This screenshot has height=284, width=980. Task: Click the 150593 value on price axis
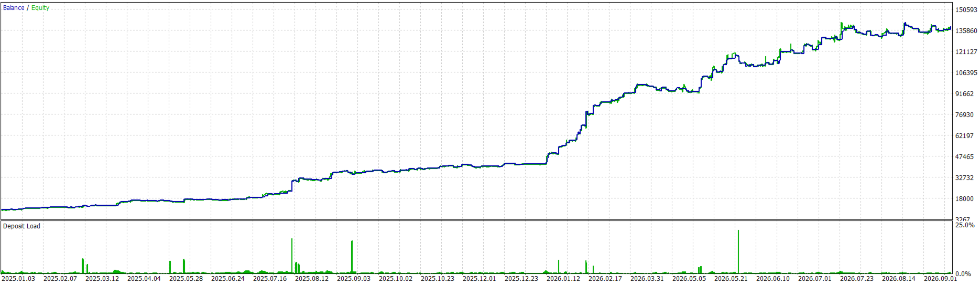[x=966, y=10]
